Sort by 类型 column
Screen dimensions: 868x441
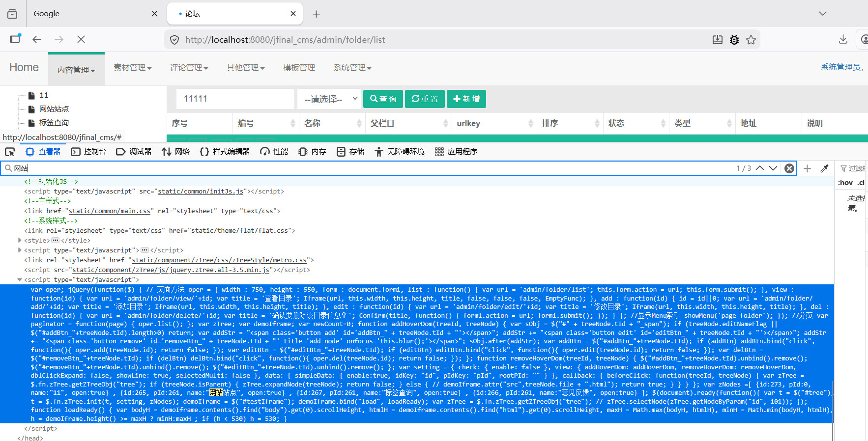pos(702,123)
